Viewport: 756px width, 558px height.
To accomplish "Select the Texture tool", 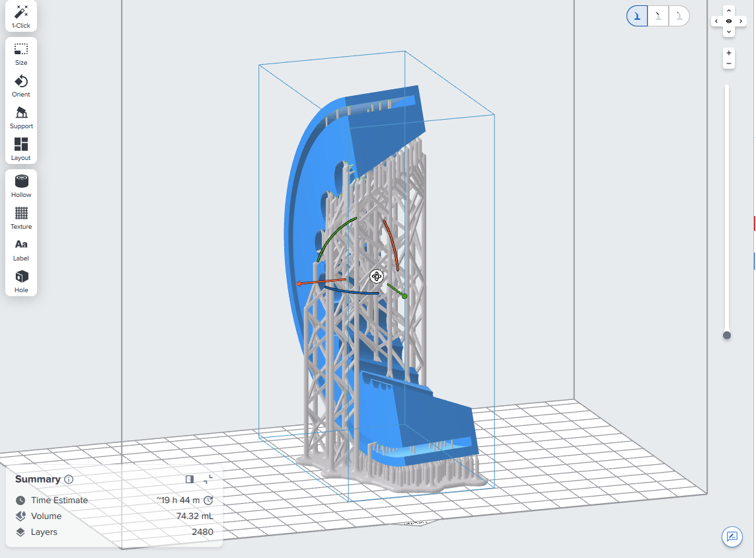I will click(x=21, y=218).
